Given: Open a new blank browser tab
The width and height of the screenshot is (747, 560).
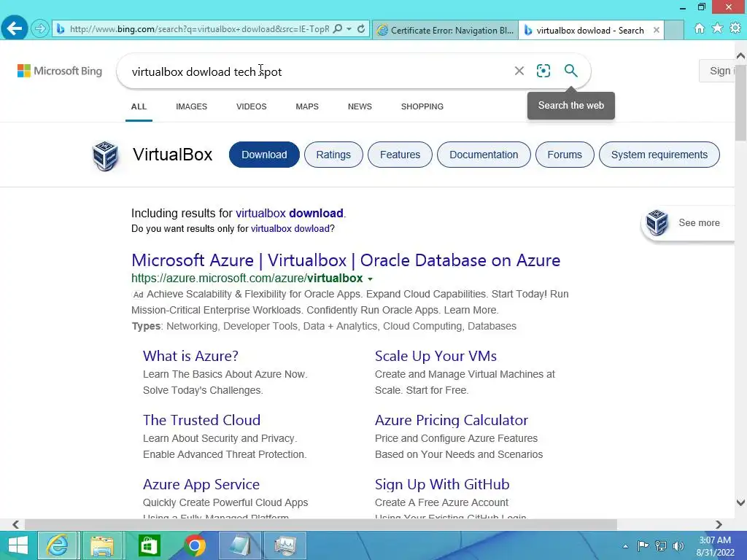Looking at the screenshot, I should tap(674, 30).
